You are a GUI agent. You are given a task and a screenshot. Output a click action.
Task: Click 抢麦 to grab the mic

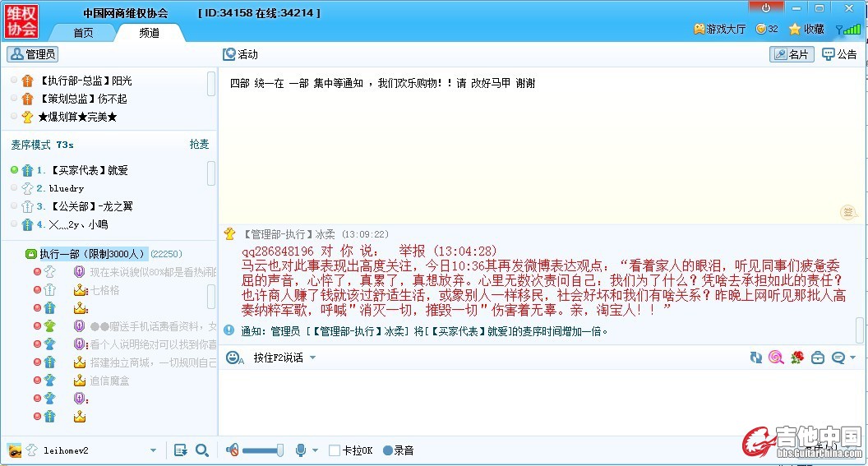coord(199,144)
